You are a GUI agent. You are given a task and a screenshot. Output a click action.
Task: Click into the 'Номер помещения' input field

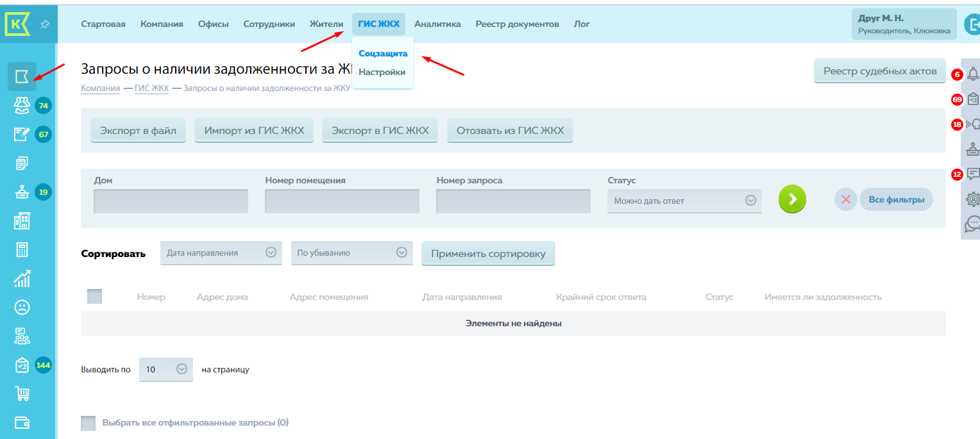pos(342,201)
